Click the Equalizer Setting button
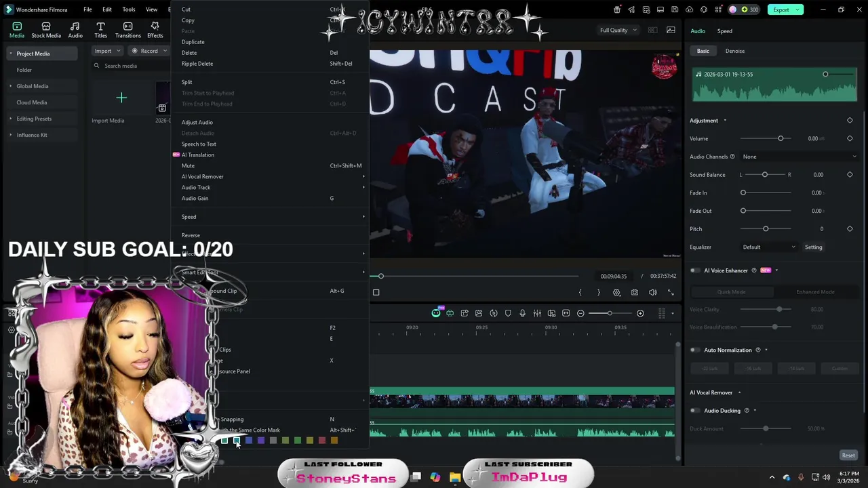Viewport: 868px width, 488px height. click(813, 247)
